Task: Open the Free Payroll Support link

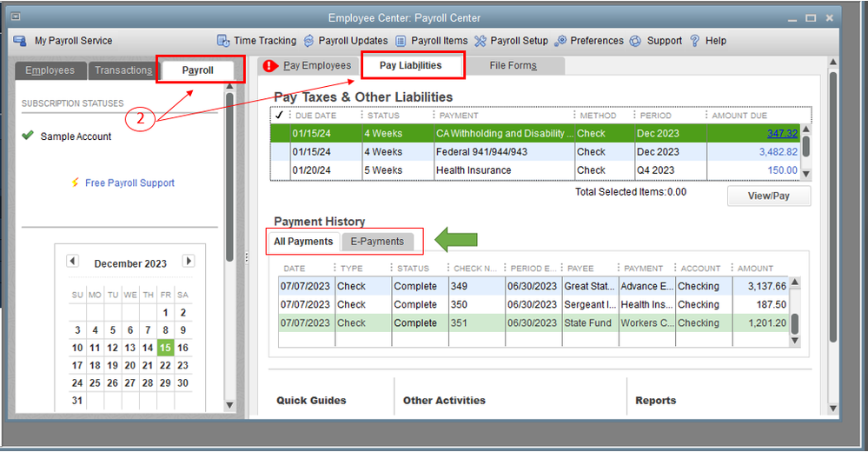Action: tap(129, 183)
